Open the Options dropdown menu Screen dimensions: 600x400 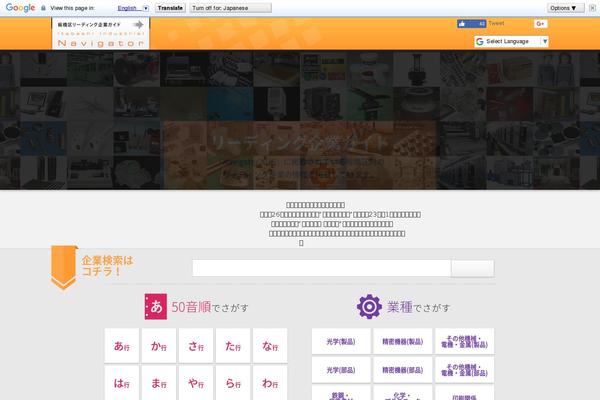(566, 8)
